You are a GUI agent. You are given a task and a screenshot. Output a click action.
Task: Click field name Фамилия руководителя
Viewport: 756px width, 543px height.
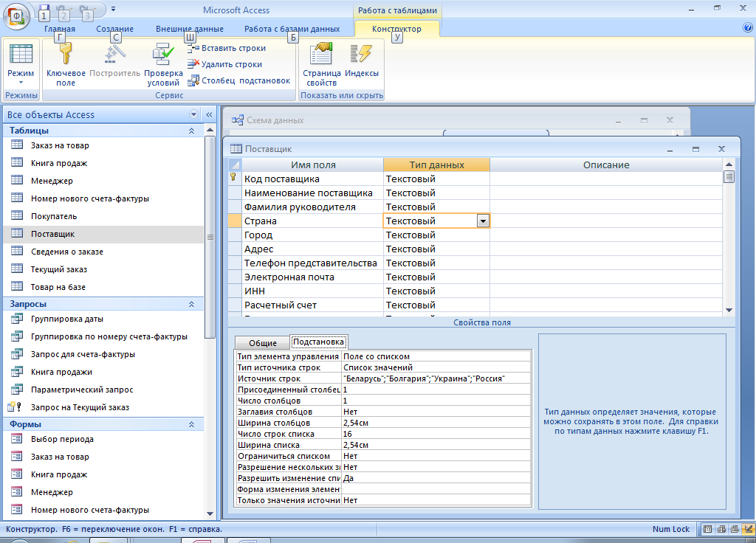tap(300, 207)
